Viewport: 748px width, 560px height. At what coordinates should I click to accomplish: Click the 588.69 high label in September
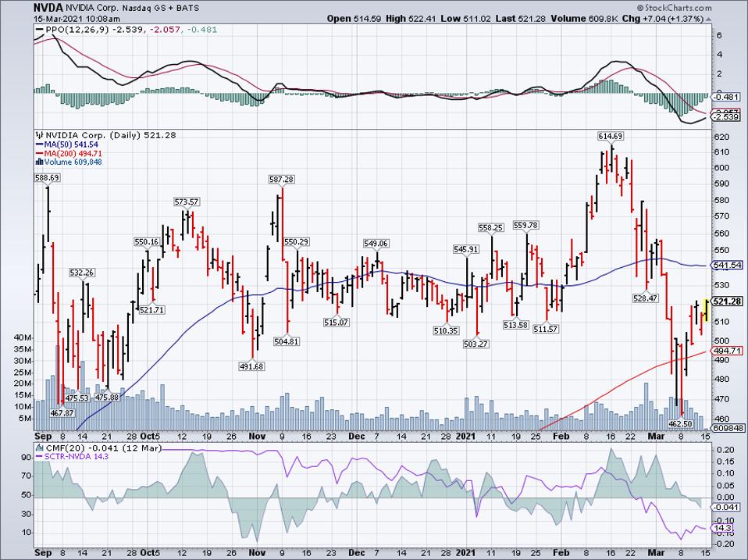pos(47,177)
